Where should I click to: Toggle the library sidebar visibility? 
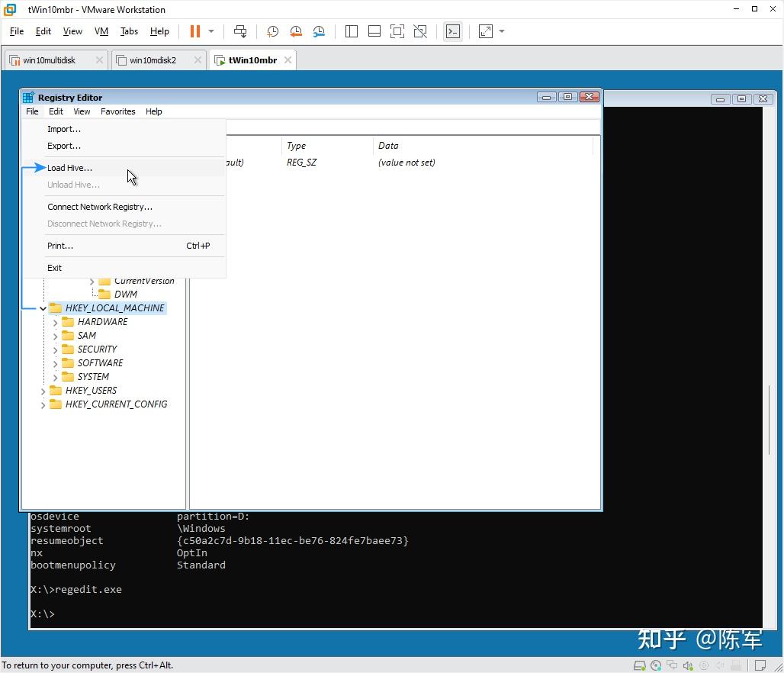[351, 31]
